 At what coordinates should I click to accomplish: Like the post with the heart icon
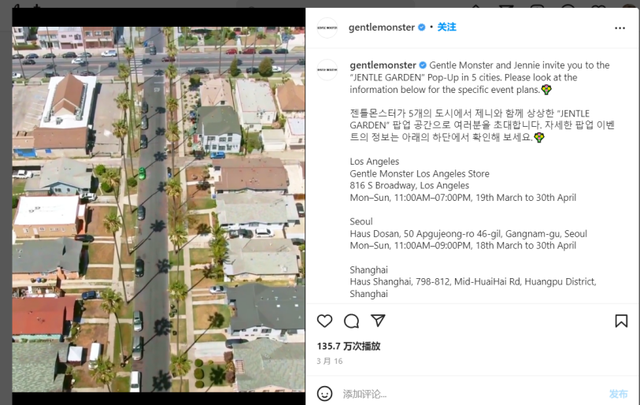pyautogui.click(x=324, y=321)
